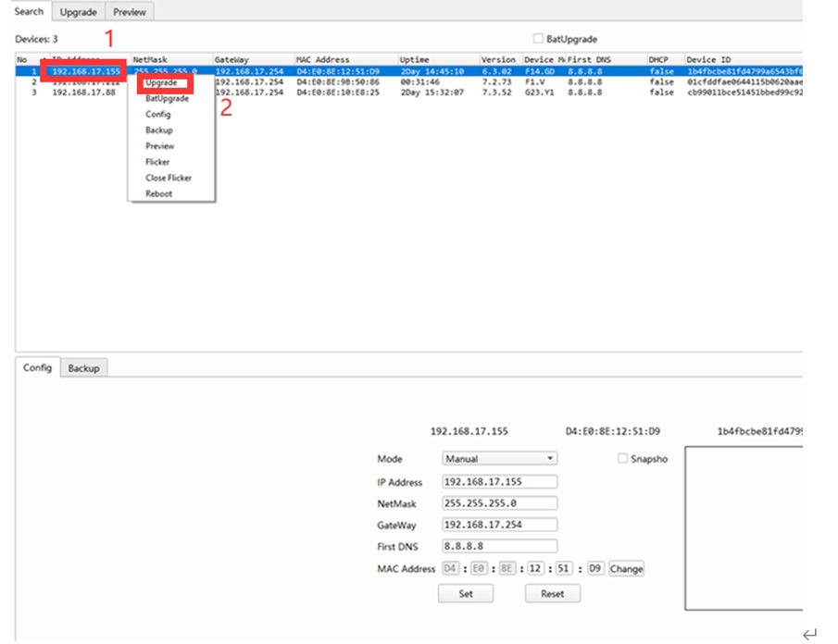Choose Upgrade from the context menu

tap(161, 82)
